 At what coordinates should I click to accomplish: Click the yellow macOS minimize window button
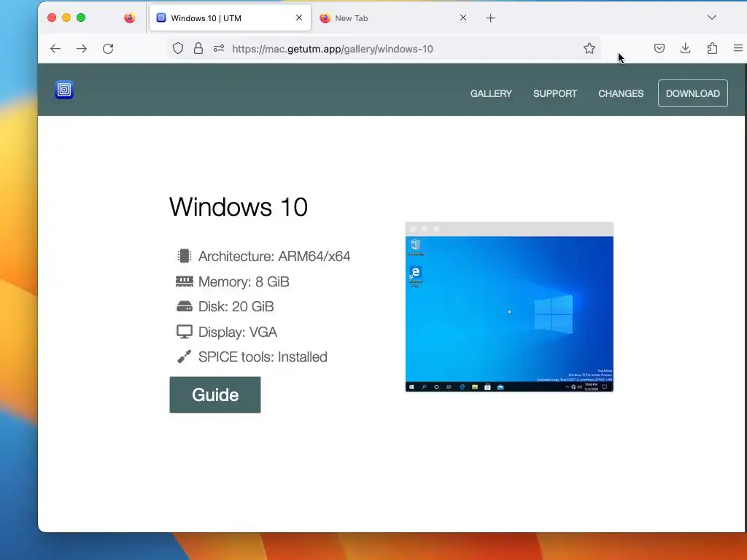tap(66, 17)
